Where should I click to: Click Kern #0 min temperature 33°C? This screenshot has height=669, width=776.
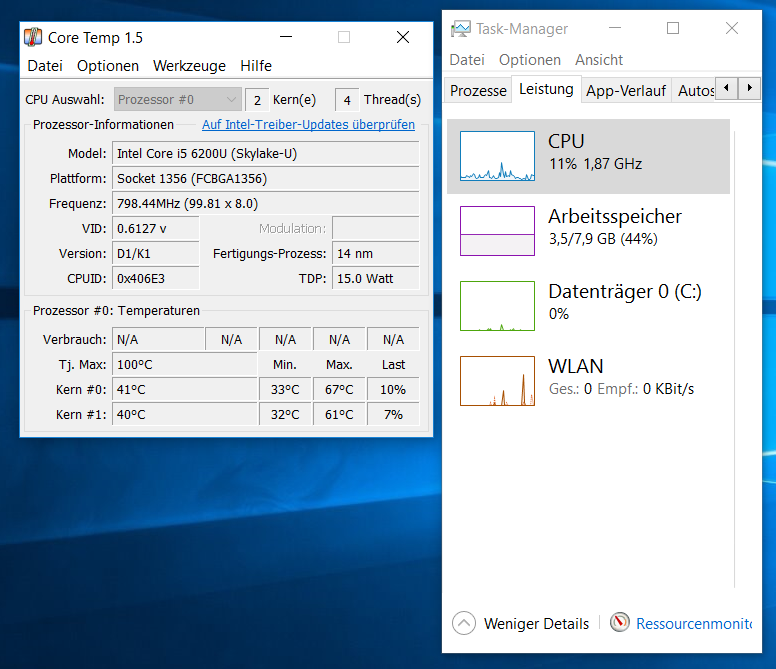pyautogui.click(x=285, y=390)
